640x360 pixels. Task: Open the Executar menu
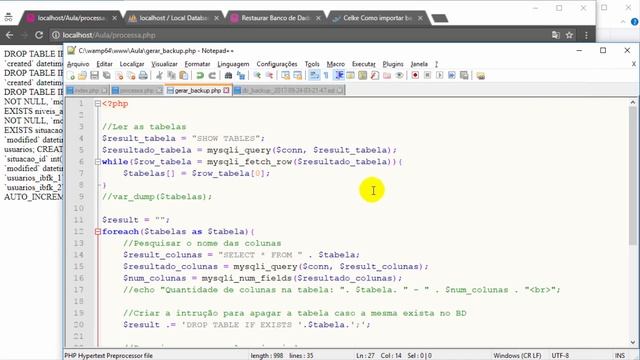click(364, 64)
